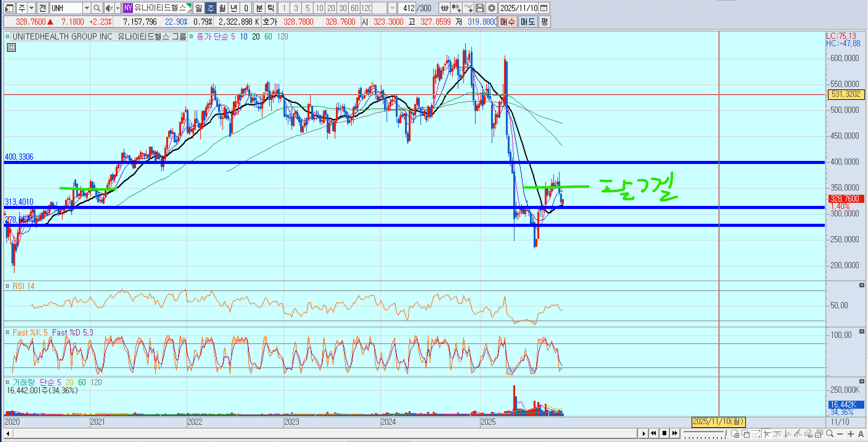This screenshot has width=868, height=442.
Task: Switch to the 틱 tick chart tab
Action: [271, 8]
